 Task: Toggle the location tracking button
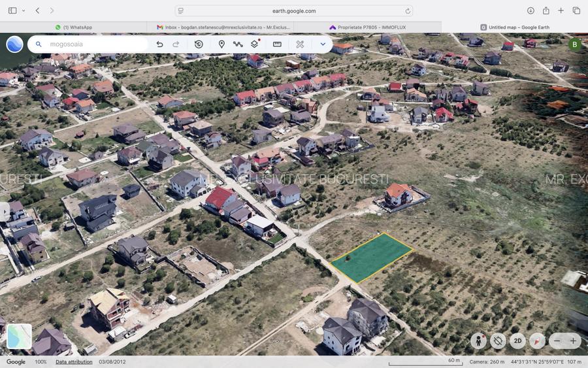(x=498, y=341)
